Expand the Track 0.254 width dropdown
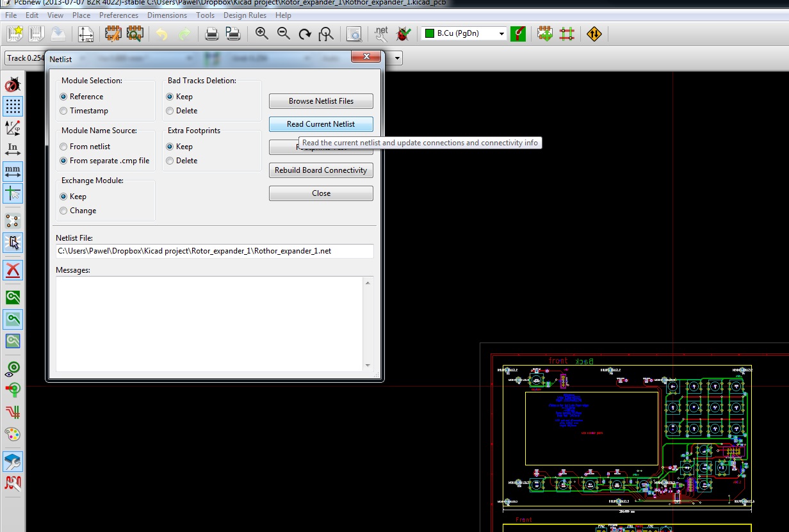The width and height of the screenshot is (789, 532). pos(26,58)
